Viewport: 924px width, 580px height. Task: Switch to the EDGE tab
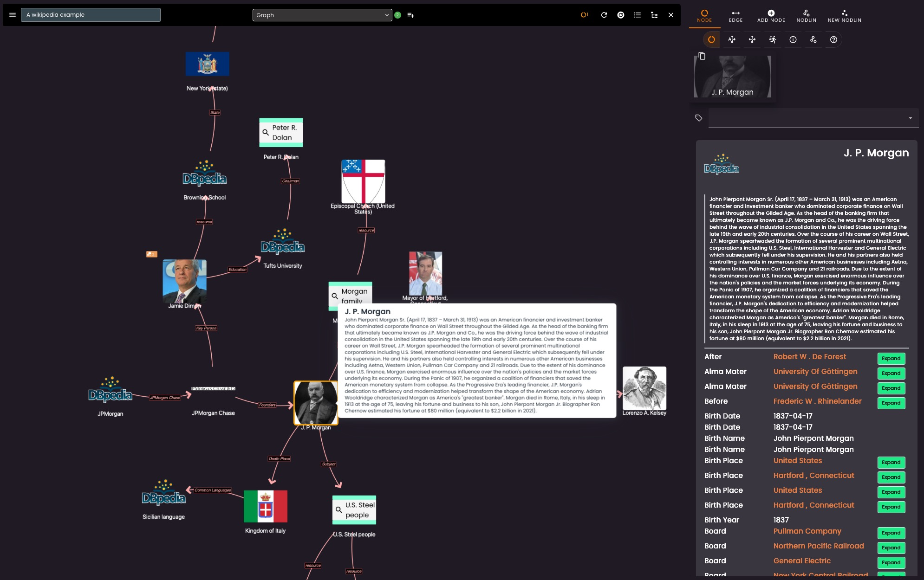[735, 16]
